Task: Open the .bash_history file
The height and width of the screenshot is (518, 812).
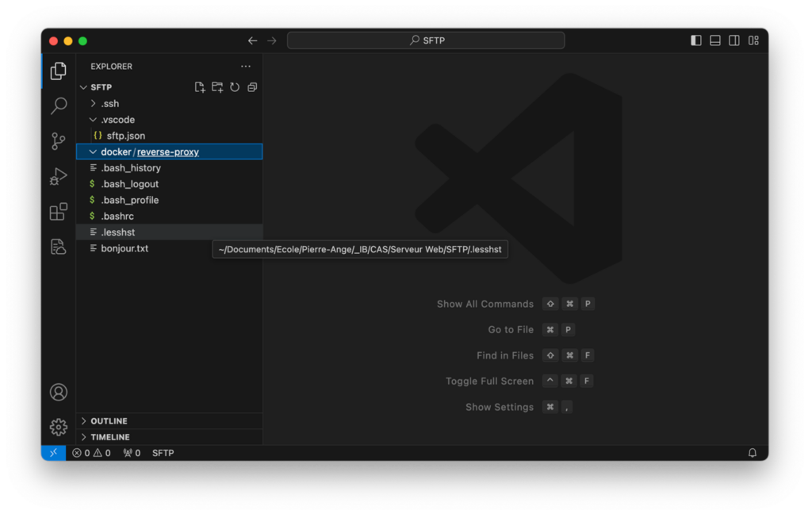Action: [170, 168]
